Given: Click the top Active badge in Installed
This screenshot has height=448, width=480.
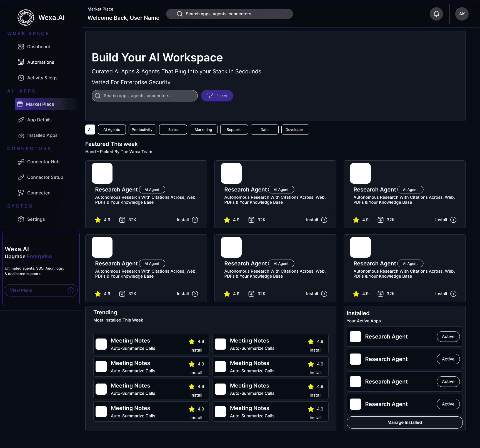Looking at the screenshot, I should (448, 337).
